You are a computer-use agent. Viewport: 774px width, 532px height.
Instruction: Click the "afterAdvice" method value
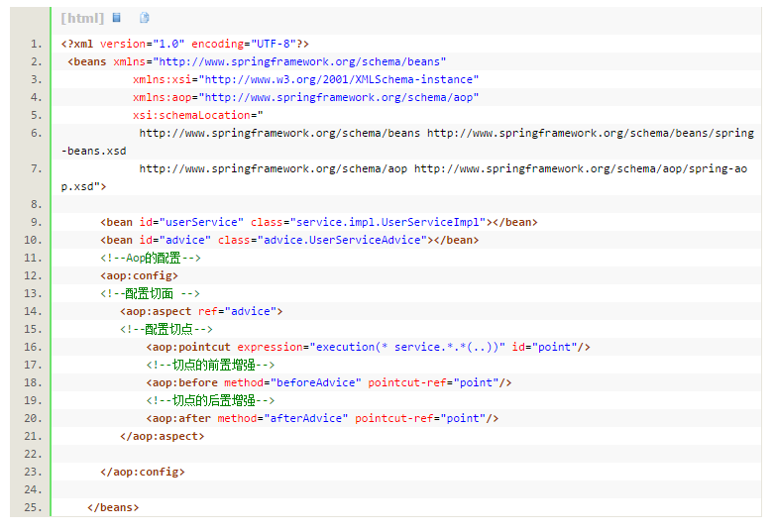click(x=306, y=418)
